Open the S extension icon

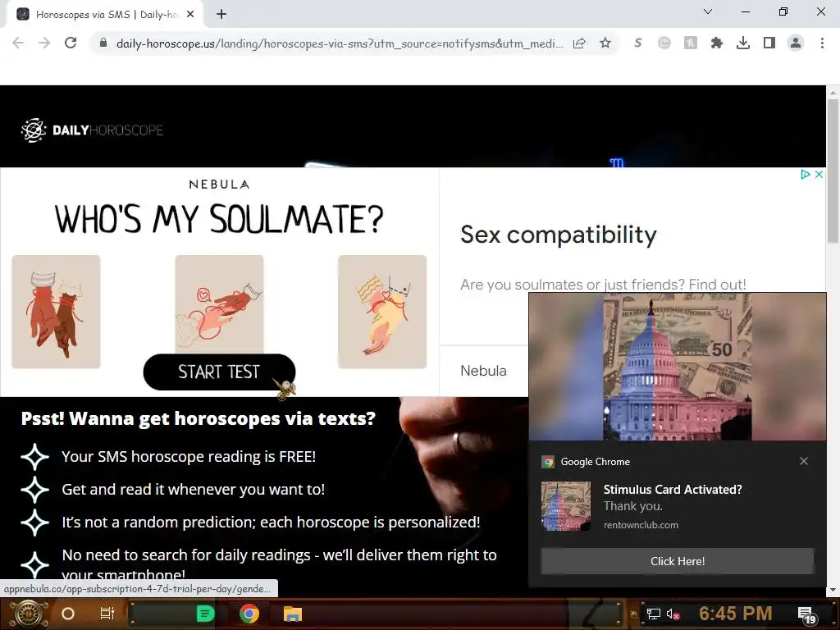[637, 43]
